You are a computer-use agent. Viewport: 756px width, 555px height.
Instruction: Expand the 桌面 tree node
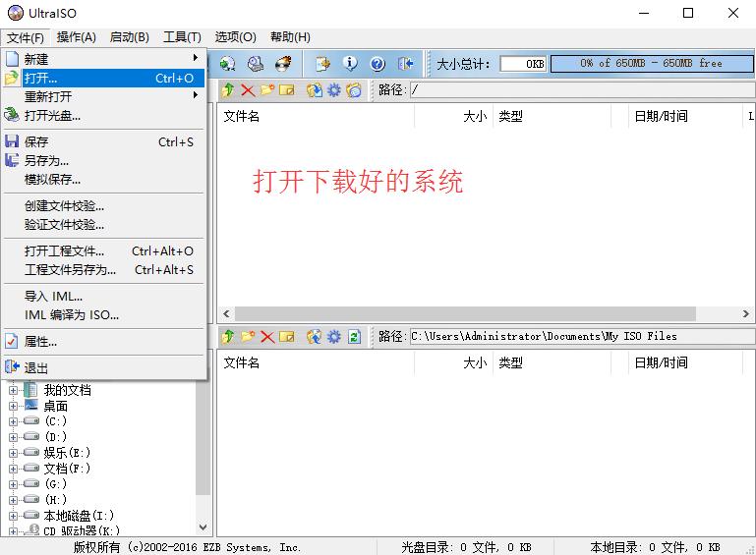(14, 406)
